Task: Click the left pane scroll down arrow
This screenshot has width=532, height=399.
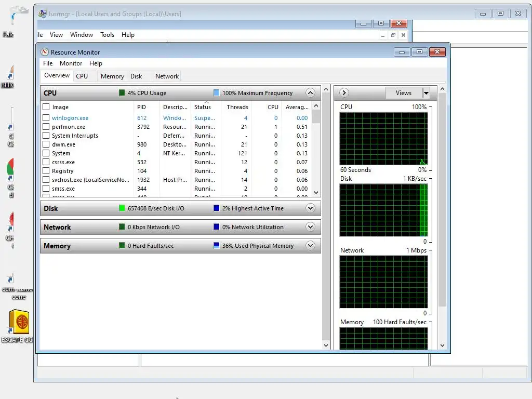Action: [x=326, y=345]
